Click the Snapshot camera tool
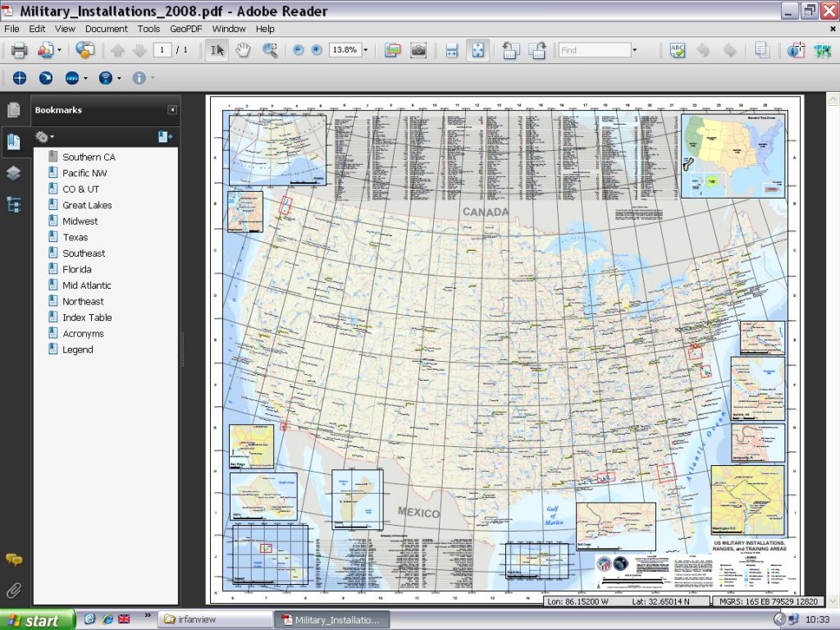Image resolution: width=840 pixels, height=630 pixels. [418, 50]
